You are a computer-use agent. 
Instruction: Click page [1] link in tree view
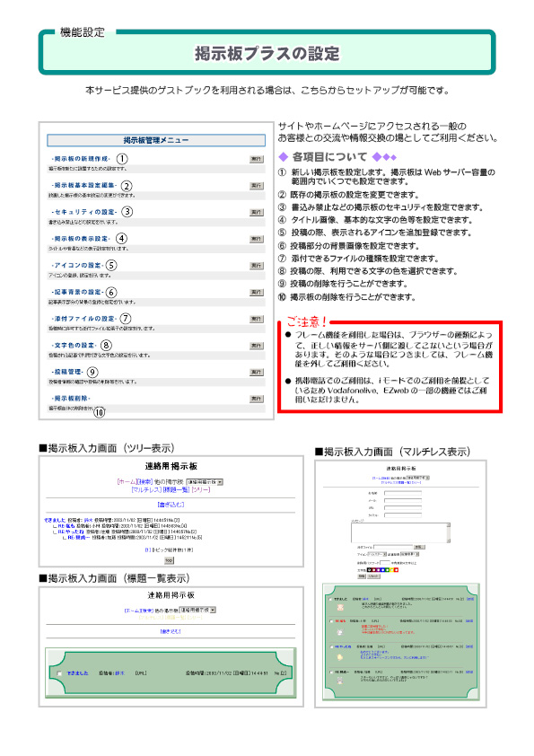(148, 549)
